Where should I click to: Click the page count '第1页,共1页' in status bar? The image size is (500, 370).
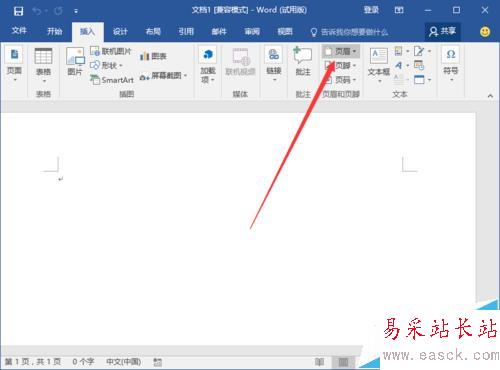click(x=33, y=362)
